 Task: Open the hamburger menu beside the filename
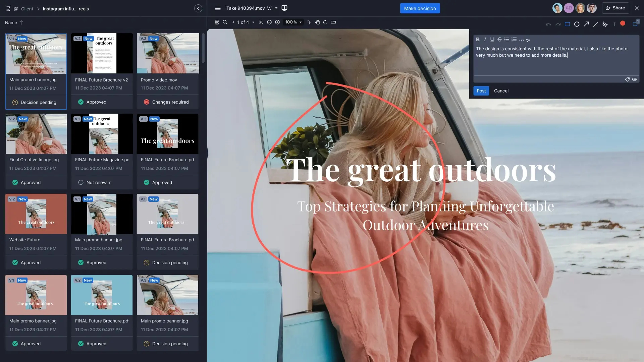[217, 8]
